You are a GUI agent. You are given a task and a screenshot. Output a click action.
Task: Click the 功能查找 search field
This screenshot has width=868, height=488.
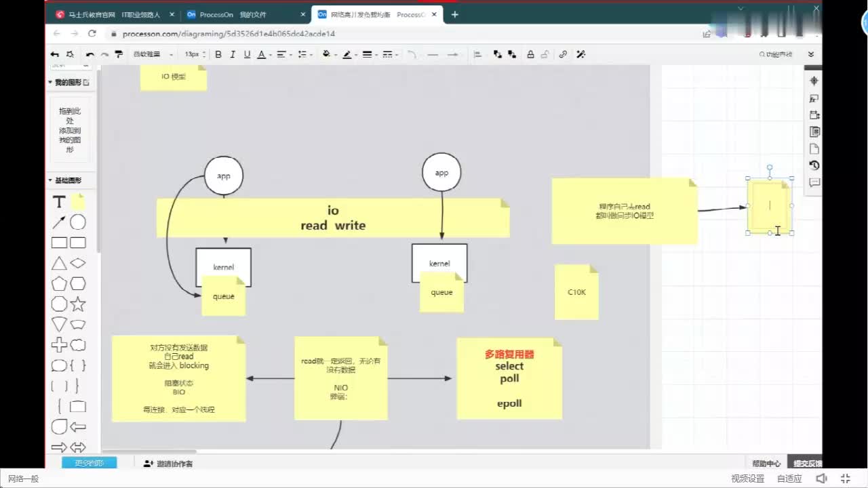coord(776,54)
